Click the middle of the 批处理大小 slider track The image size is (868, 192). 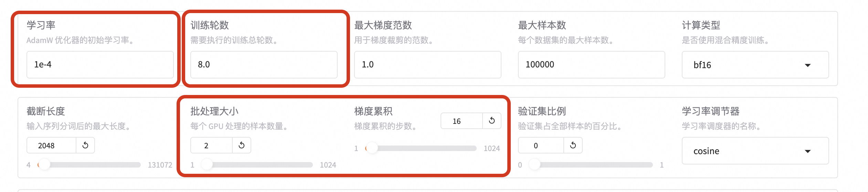coord(257,165)
